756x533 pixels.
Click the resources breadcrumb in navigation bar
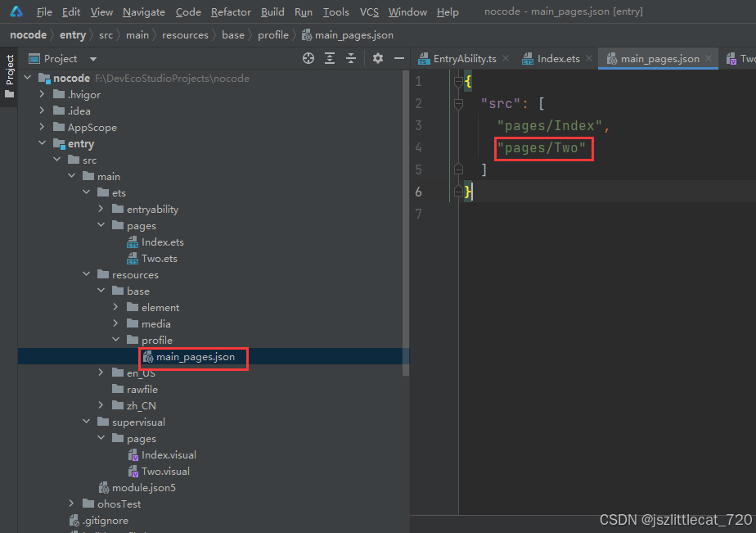tap(185, 35)
